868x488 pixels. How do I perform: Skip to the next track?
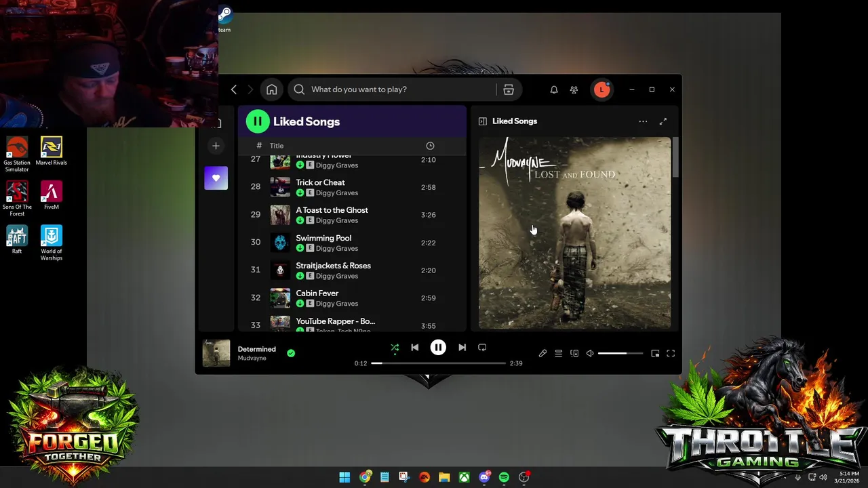coord(462,348)
